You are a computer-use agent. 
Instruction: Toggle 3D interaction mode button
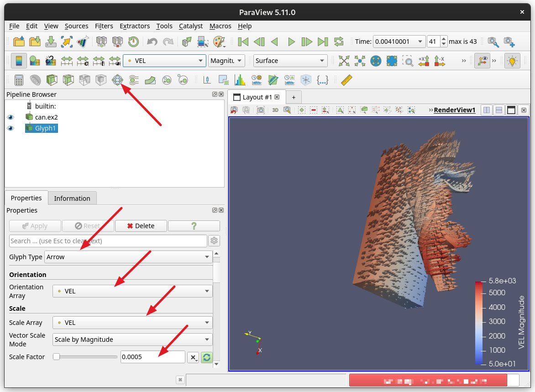pos(275,110)
